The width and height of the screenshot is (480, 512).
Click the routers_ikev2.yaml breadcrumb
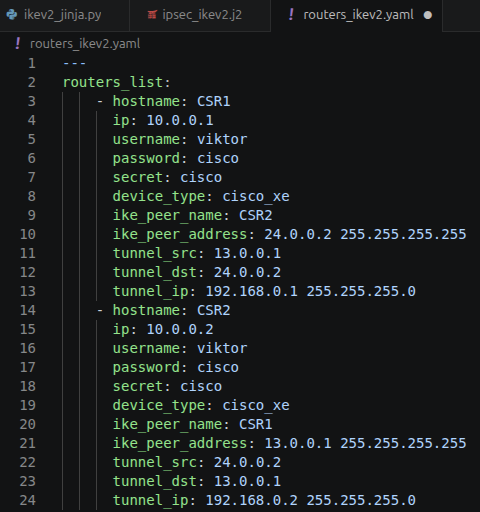tap(85, 44)
